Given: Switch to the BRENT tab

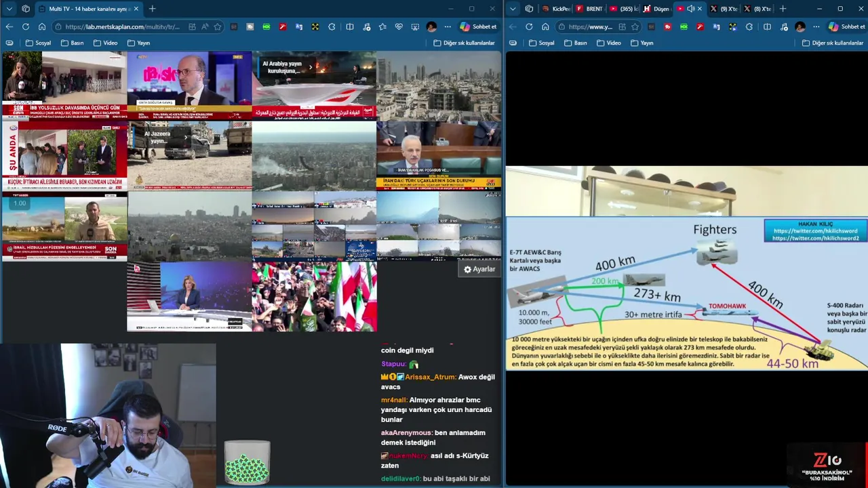Looking at the screenshot, I should click(x=589, y=9).
